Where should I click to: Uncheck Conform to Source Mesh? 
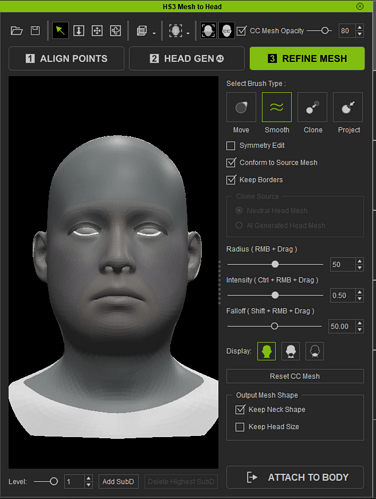(x=230, y=163)
